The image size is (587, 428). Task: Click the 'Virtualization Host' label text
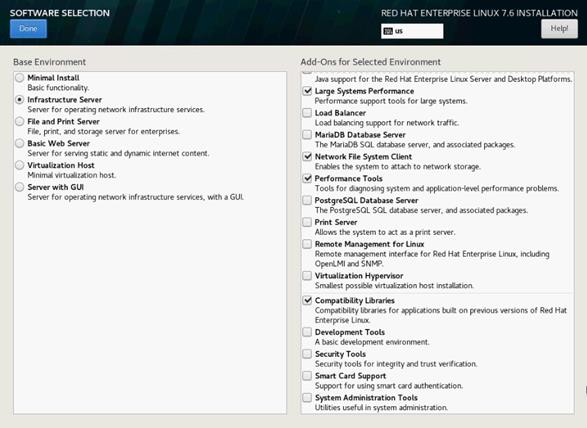[x=61, y=165]
